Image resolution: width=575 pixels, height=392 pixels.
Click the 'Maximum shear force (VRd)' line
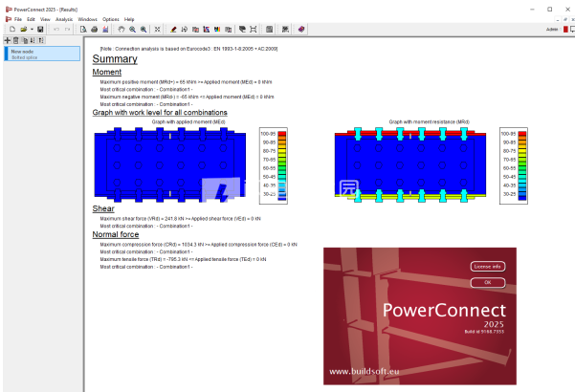[180, 219]
